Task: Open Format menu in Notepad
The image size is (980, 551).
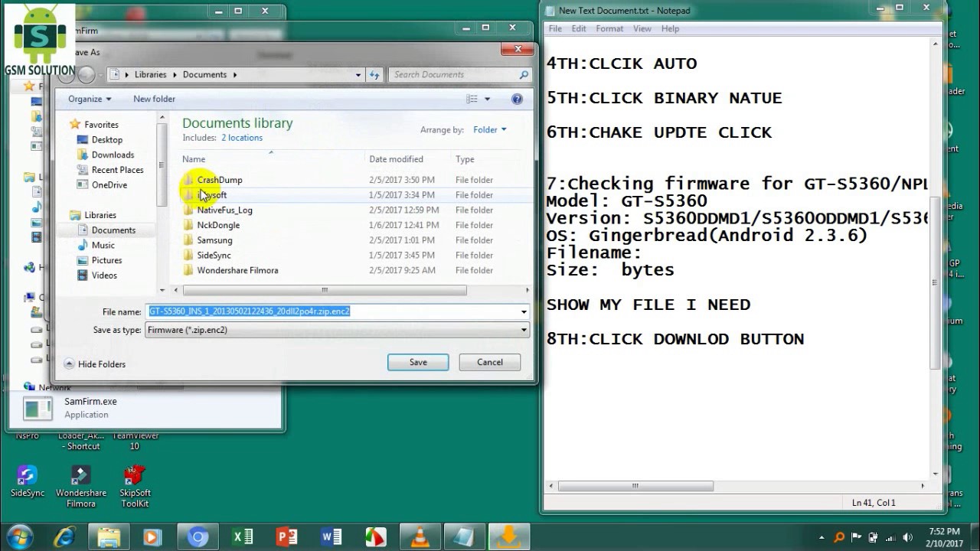Action: 609,28
